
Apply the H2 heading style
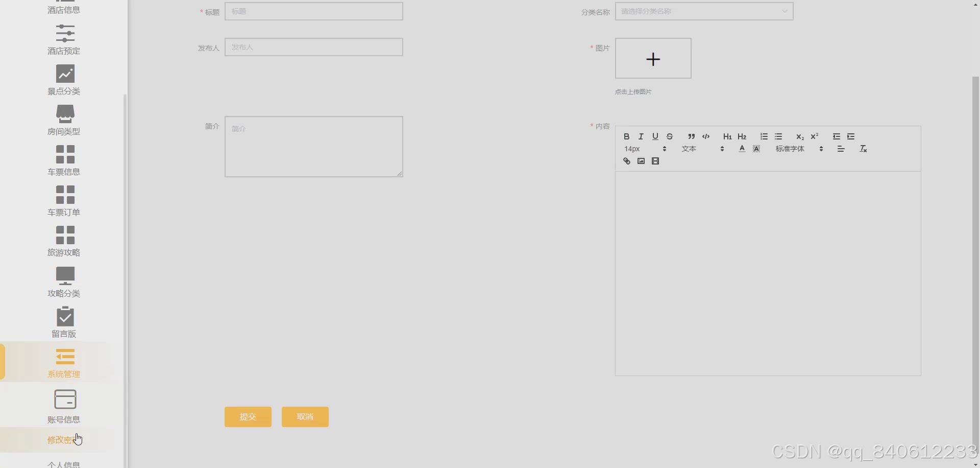[x=742, y=136]
